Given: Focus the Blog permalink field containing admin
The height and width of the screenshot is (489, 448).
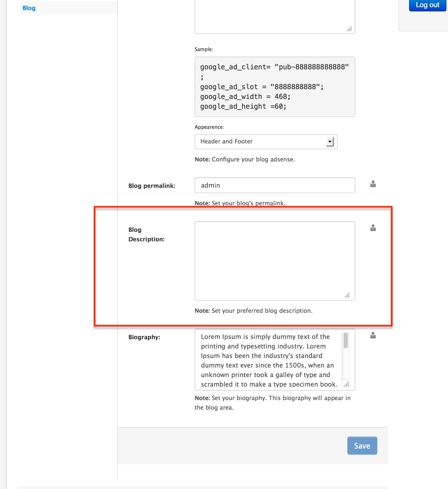Looking at the screenshot, I should (x=275, y=185).
